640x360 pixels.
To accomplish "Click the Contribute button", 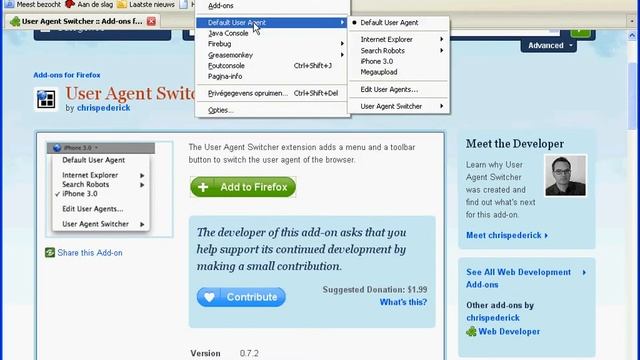I will click(241, 297).
